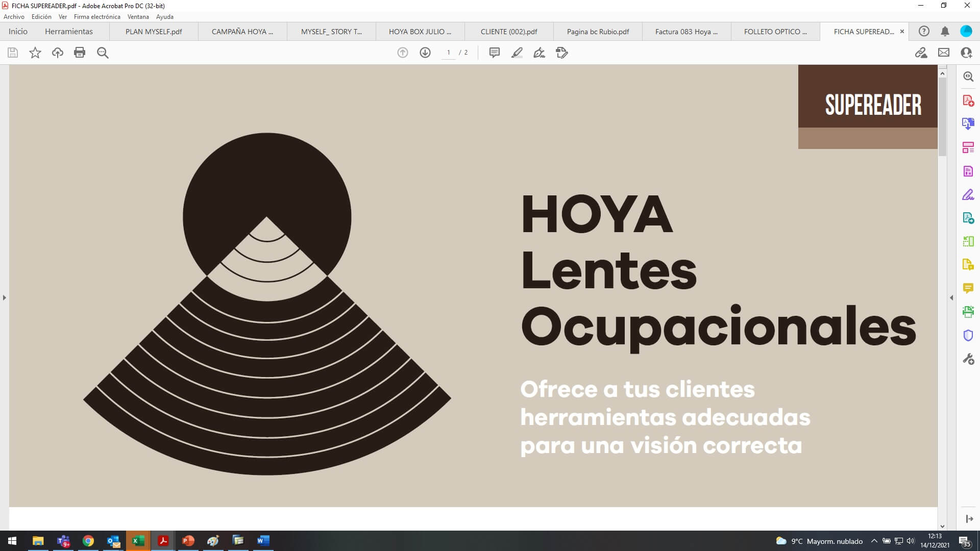Open Excel from the taskbar
The height and width of the screenshot is (551, 980).
138,541
